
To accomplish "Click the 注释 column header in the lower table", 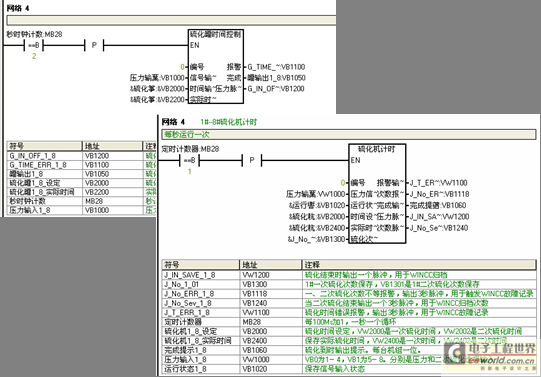I will (x=419, y=265).
